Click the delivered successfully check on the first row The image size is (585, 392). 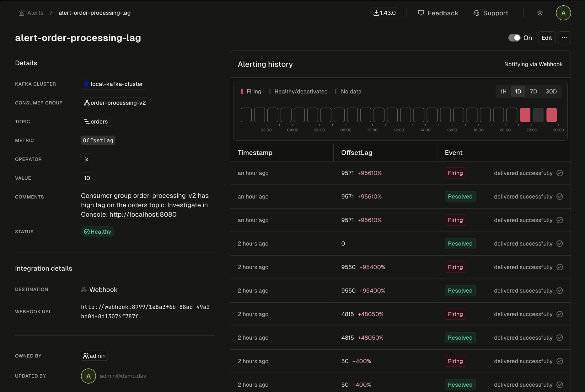click(x=560, y=173)
